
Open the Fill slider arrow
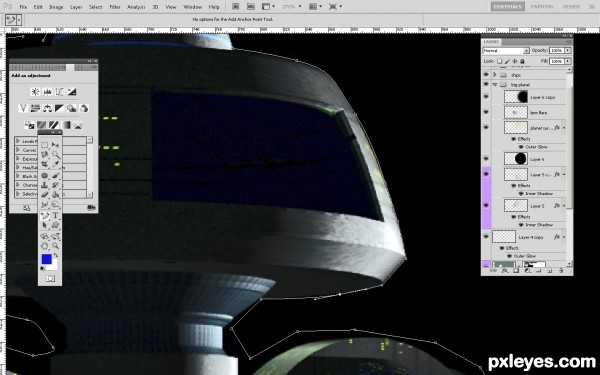pyautogui.click(x=568, y=61)
